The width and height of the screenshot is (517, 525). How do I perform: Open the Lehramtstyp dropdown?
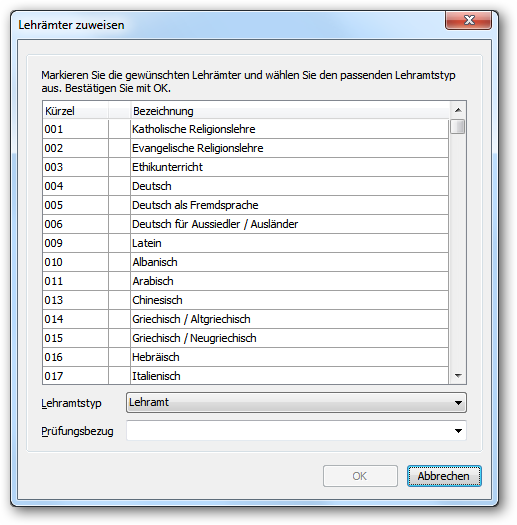point(296,402)
